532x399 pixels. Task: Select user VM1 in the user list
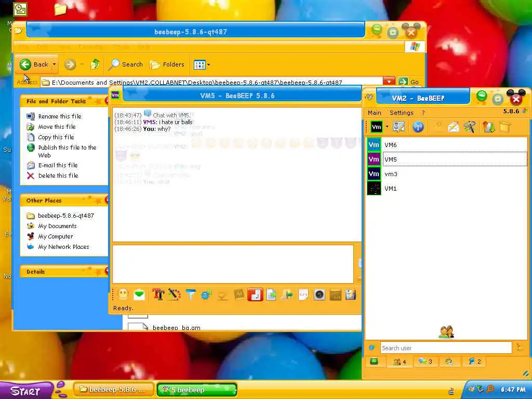(x=447, y=189)
